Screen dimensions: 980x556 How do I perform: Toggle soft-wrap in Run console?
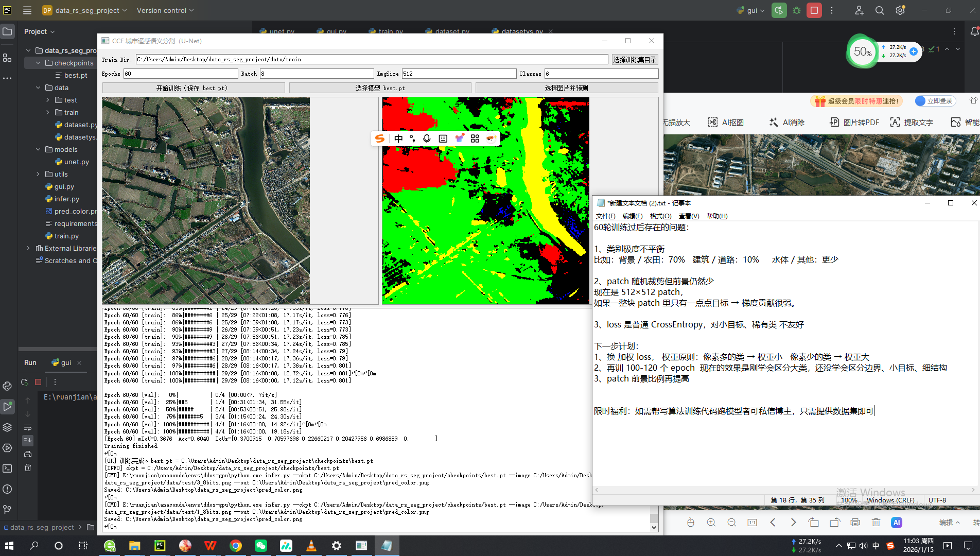point(28,427)
